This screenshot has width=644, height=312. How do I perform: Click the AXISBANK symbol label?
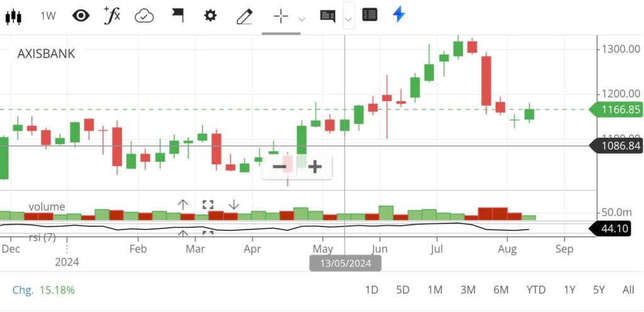46,53
